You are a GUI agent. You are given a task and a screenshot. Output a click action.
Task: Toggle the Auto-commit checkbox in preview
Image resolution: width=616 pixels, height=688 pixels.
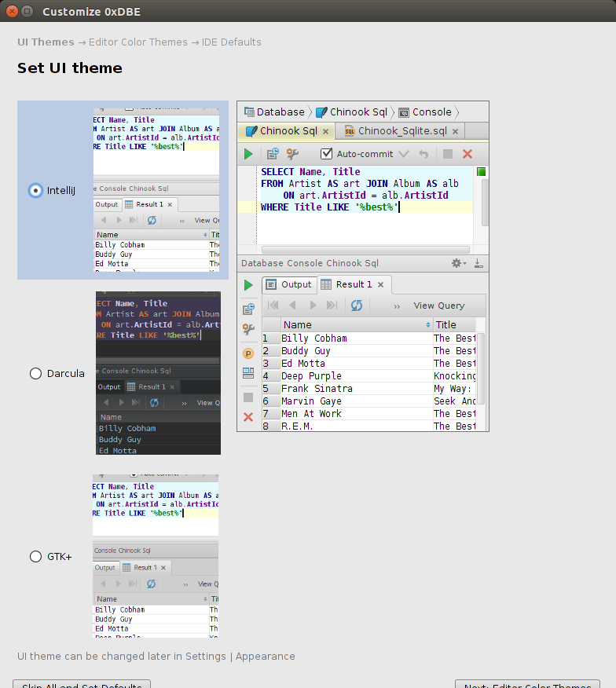coord(327,154)
